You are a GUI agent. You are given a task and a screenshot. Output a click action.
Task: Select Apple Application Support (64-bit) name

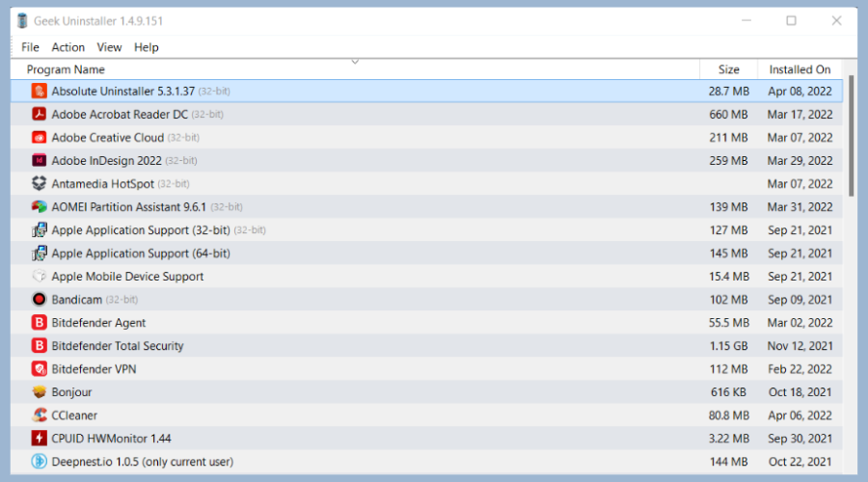coord(141,254)
